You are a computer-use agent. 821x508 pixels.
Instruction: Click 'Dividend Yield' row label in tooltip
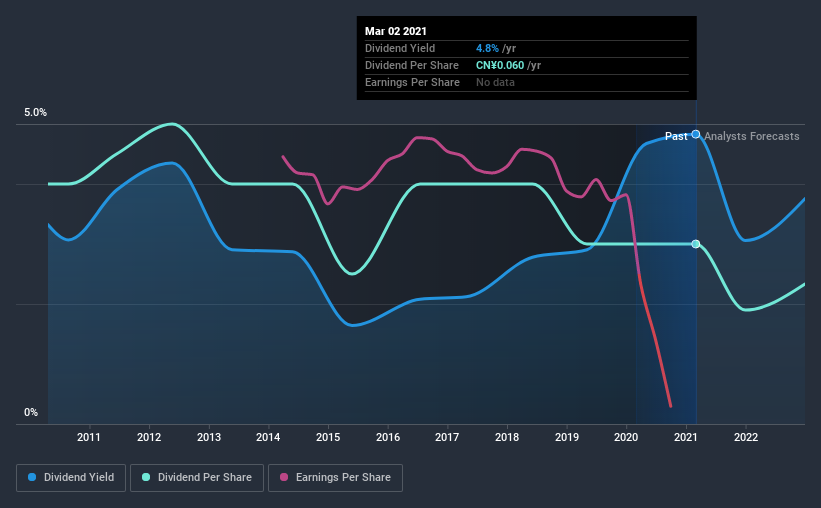[400, 48]
